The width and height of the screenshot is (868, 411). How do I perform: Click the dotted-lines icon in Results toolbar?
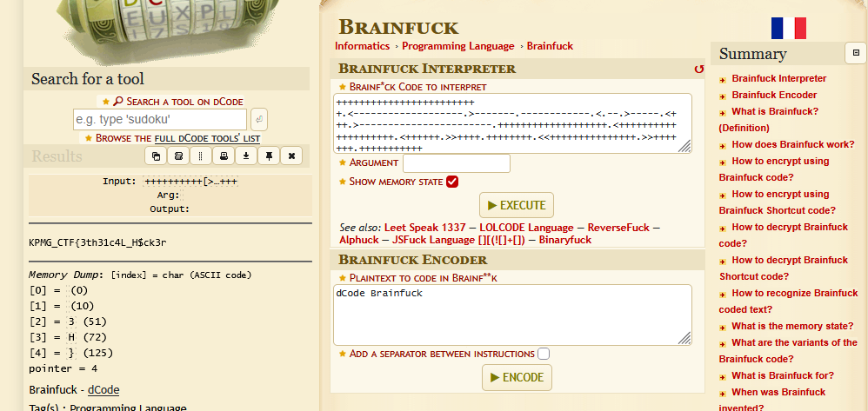pyautogui.click(x=200, y=156)
